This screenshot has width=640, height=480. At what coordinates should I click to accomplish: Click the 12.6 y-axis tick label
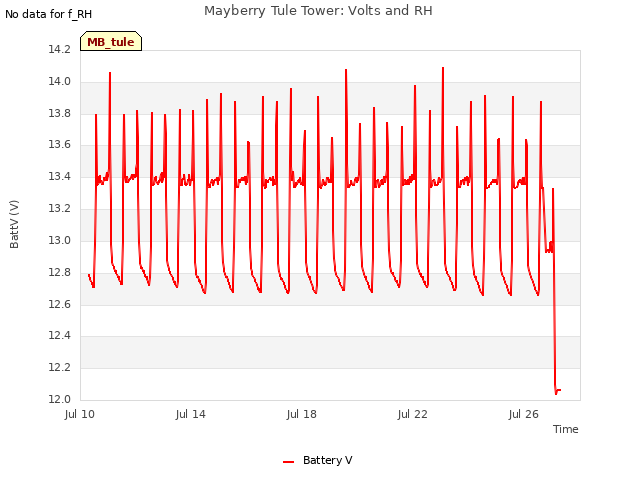tap(60, 304)
